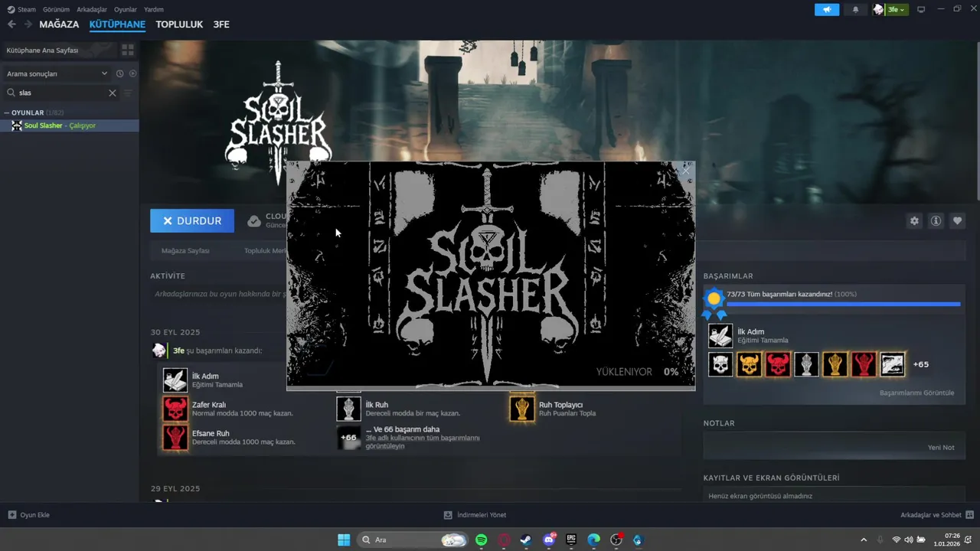The height and width of the screenshot is (551, 980).
Task: Click the Ruh Toplayıcı achievement icon
Action: point(522,409)
